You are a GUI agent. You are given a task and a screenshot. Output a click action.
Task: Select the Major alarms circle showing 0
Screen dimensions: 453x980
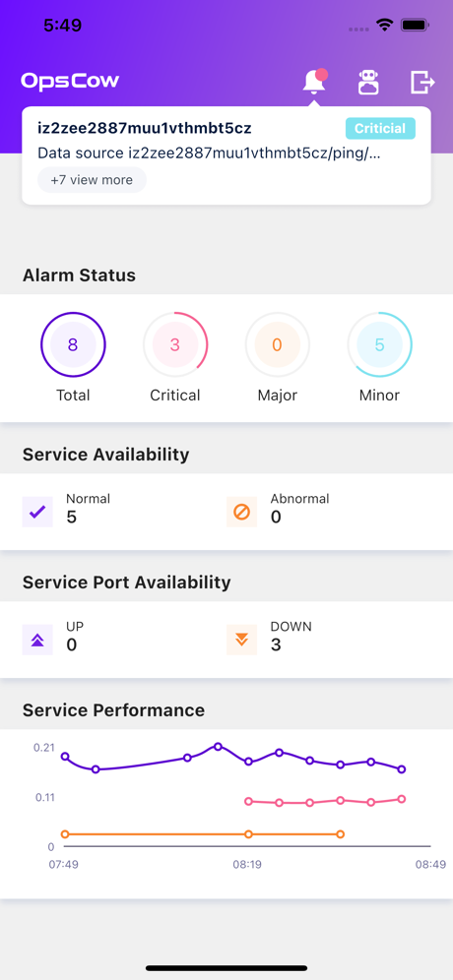tap(277, 344)
